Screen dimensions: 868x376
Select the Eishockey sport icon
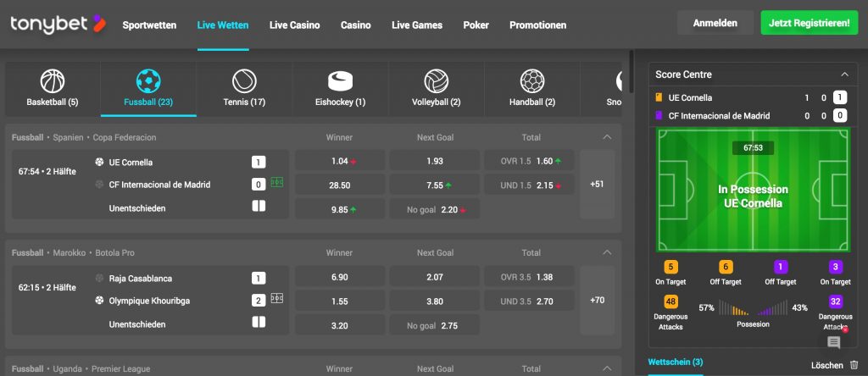pyautogui.click(x=341, y=81)
